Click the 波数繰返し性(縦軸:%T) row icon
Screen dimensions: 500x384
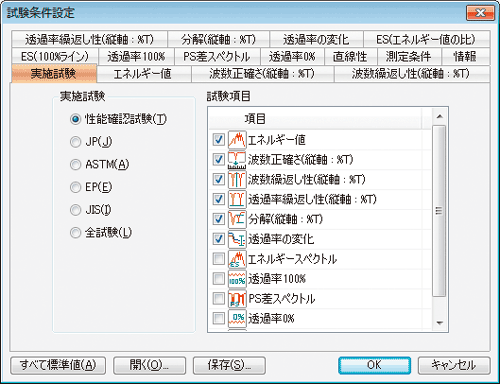pos(237,179)
